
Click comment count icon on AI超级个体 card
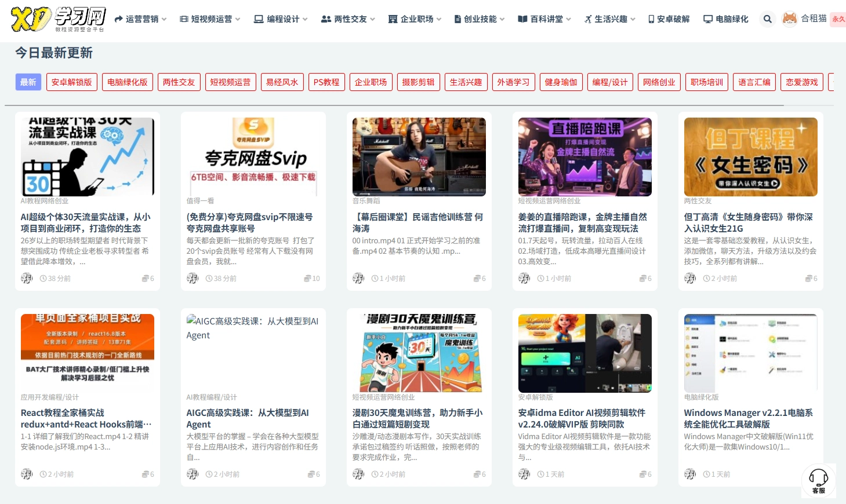145,279
